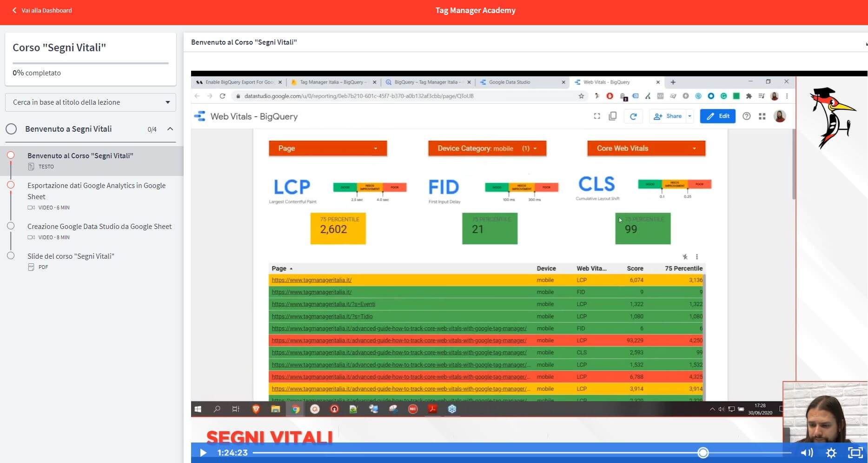Click Data Studio account avatar

[780, 116]
